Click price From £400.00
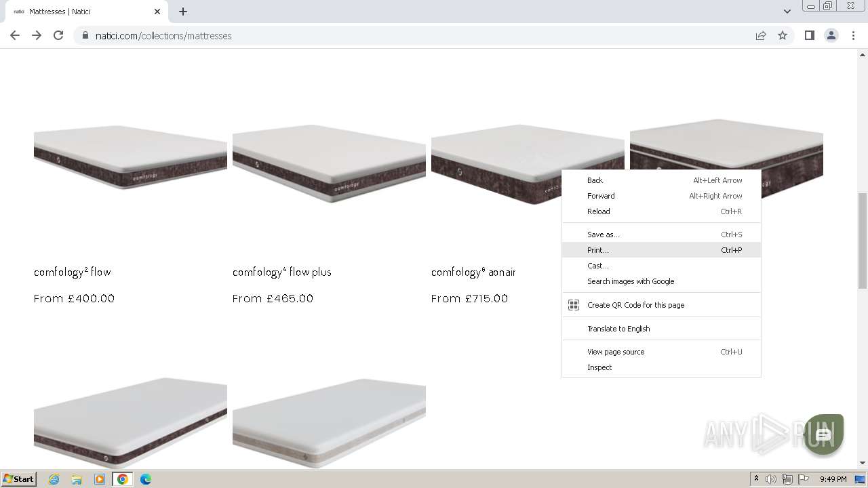Image resolution: width=868 pixels, height=488 pixels. pos(74,298)
